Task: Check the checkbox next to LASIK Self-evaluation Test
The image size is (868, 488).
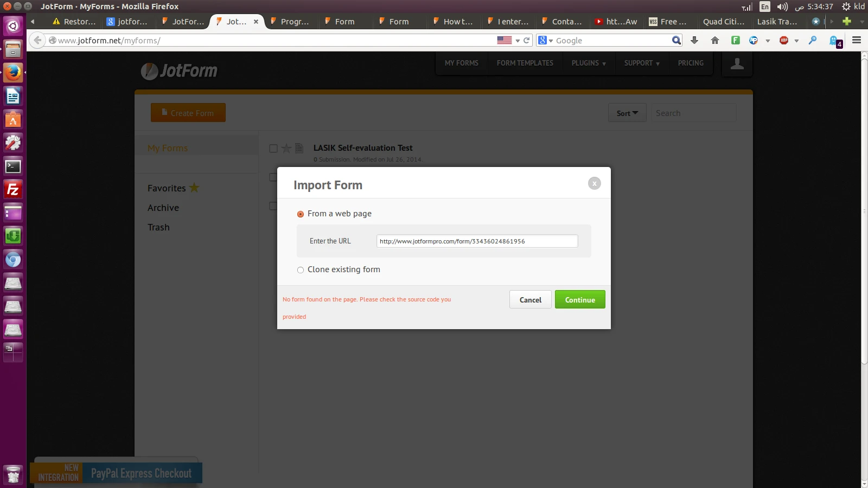Action: pyautogui.click(x=273, y=147)
